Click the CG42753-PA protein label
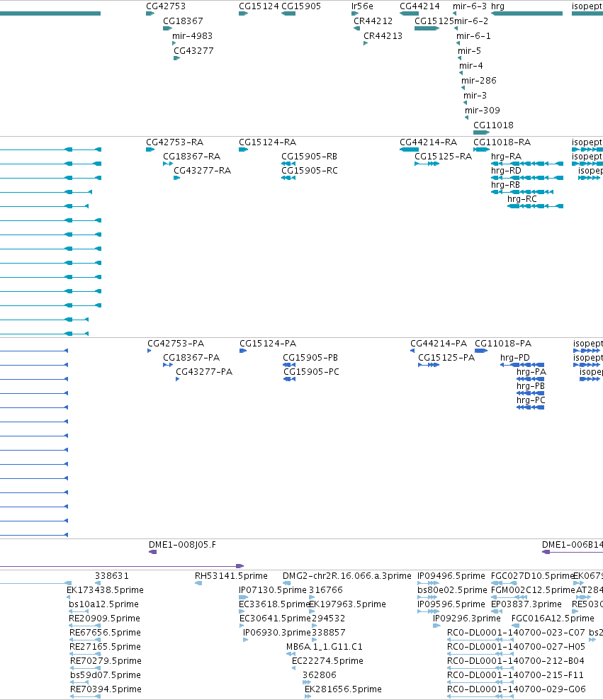The width and height of the screenshot is (603, 700). 176,344
